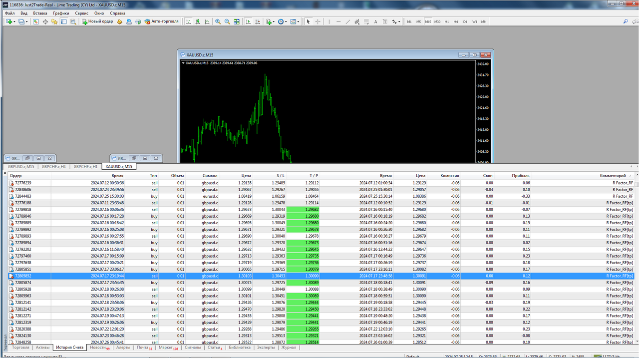Toggle the Market Watch window icon
Image resolution: width=644 pixels, height=363 pixels.
[36, 21]
